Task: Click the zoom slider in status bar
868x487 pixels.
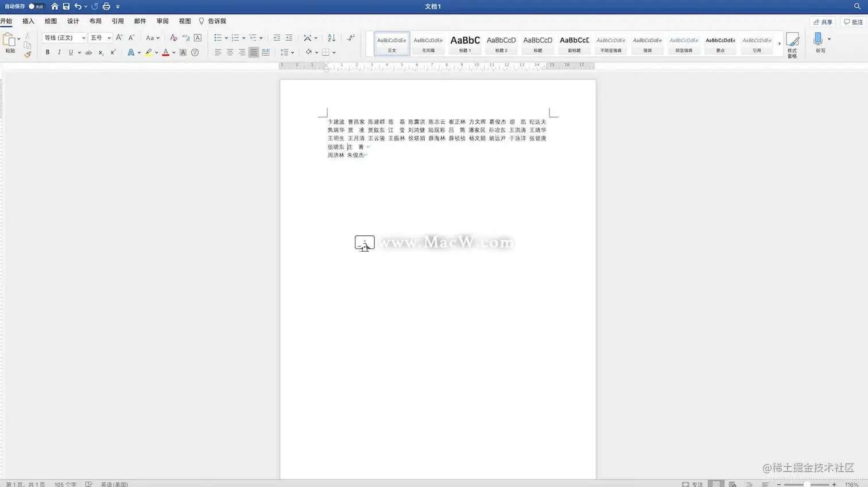Action: (x=807, y=484)
